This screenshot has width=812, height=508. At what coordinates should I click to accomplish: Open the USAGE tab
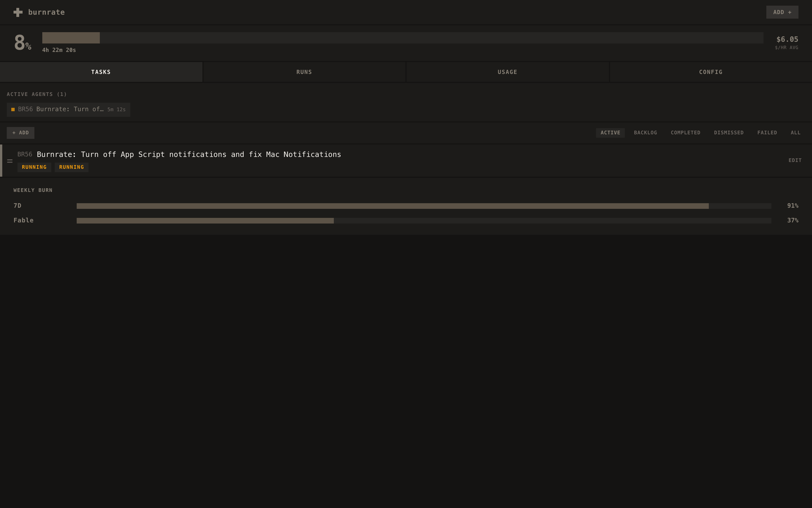(x=507, y=72)
